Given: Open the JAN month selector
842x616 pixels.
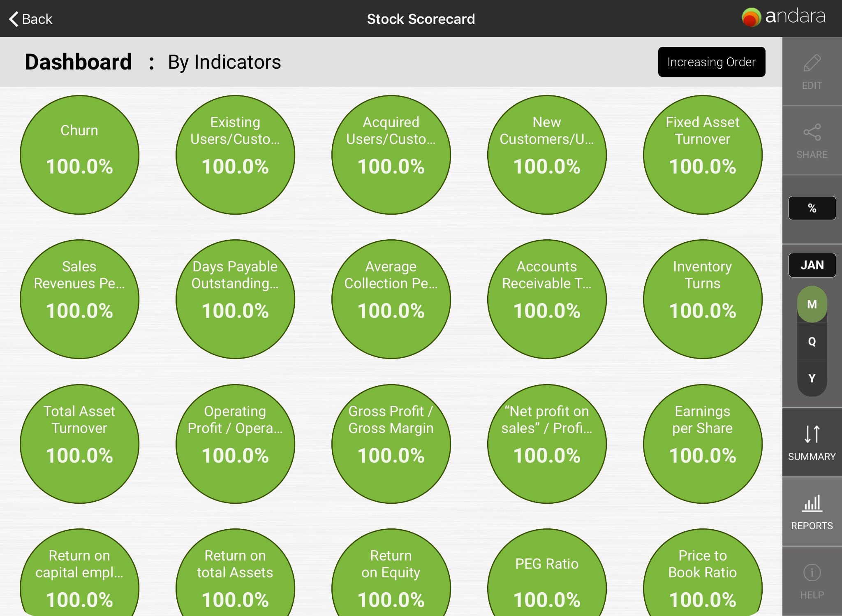Looking at the screenshot, I should click(812, 265).
